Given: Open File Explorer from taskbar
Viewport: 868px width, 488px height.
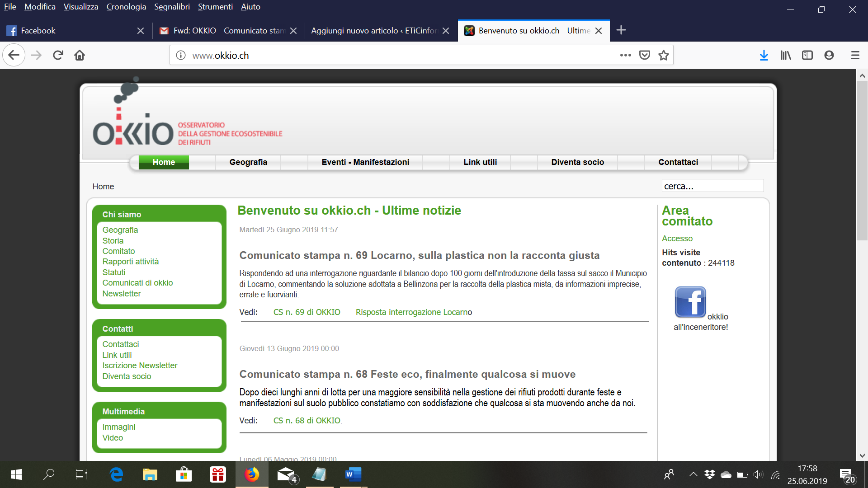Looking at the screenshot, I should coord(150,474).
